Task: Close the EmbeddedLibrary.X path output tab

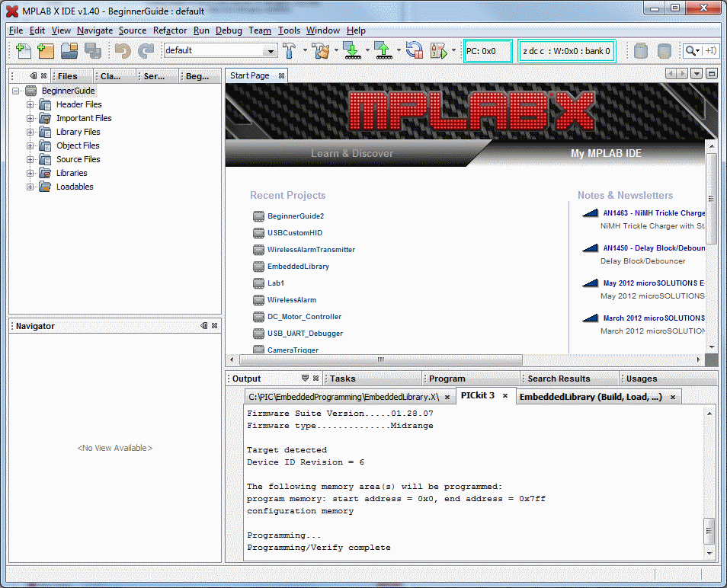Action: click(447, 398)
